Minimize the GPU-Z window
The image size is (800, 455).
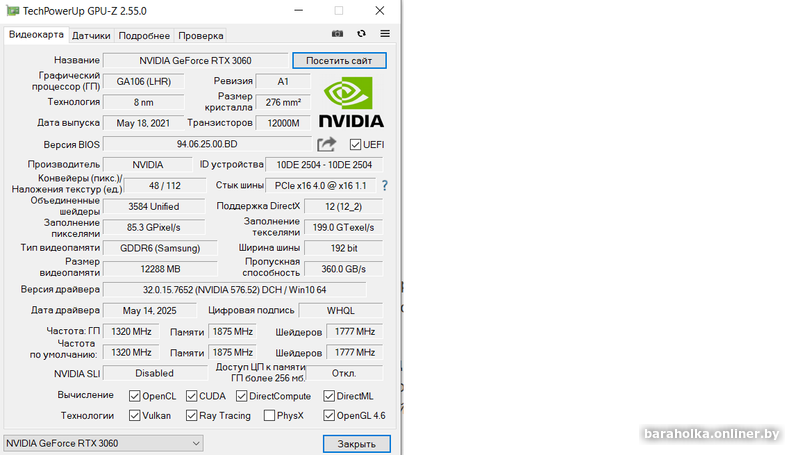tap(298, 11)
